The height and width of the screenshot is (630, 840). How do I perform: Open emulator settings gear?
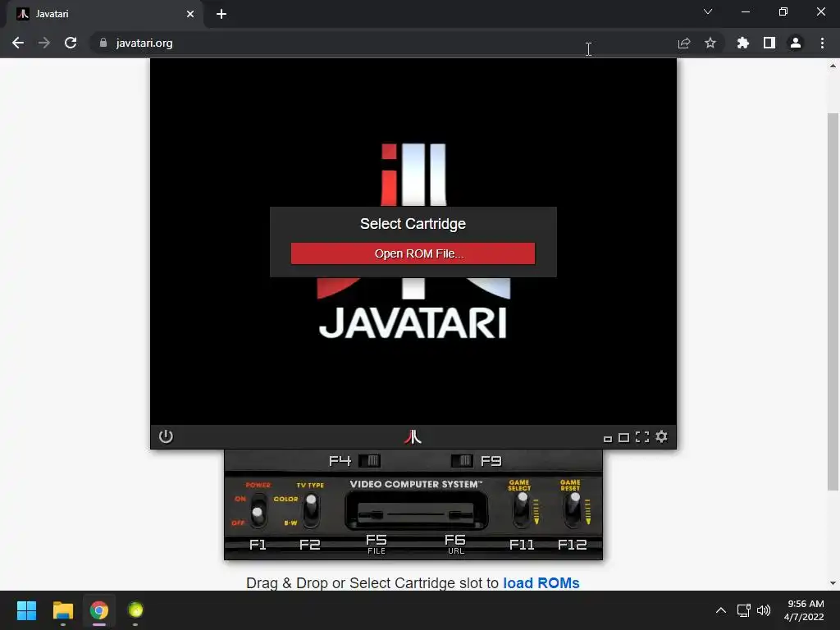point(662,436)
